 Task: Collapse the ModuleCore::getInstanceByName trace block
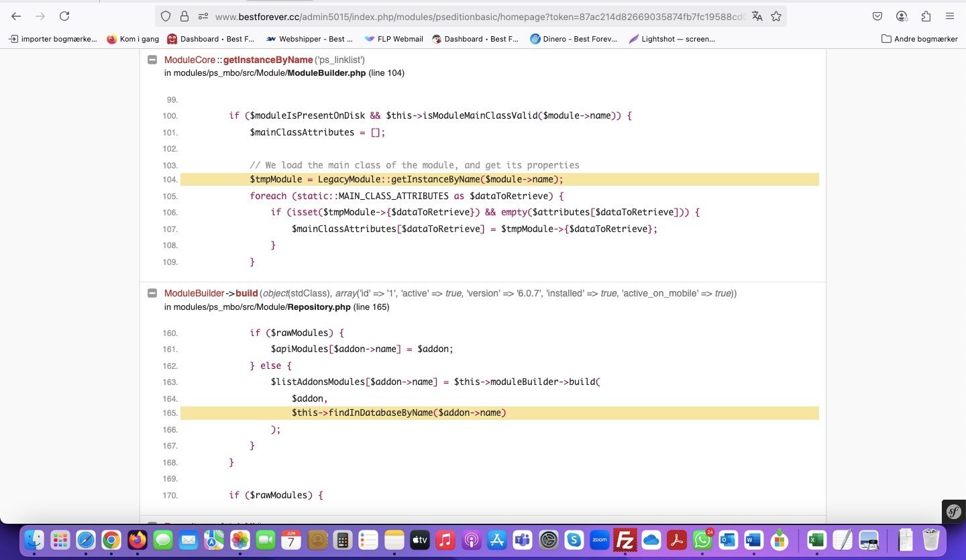[152, 60]
